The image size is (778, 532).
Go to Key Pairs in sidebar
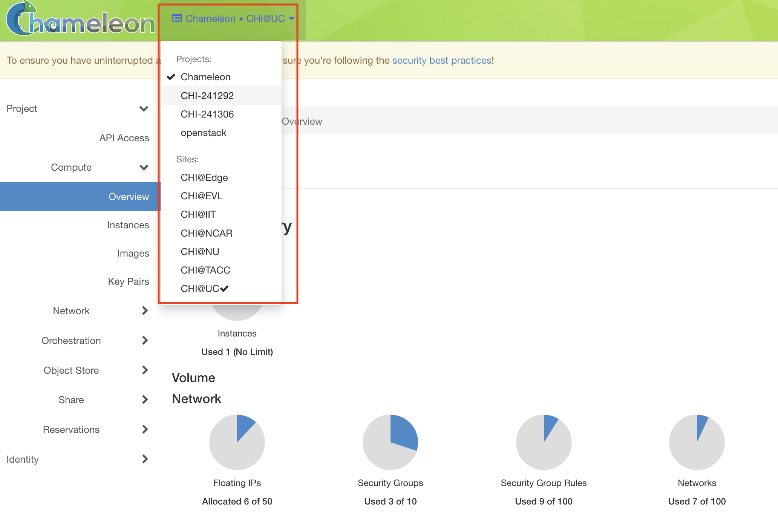(x=128, y=281)
